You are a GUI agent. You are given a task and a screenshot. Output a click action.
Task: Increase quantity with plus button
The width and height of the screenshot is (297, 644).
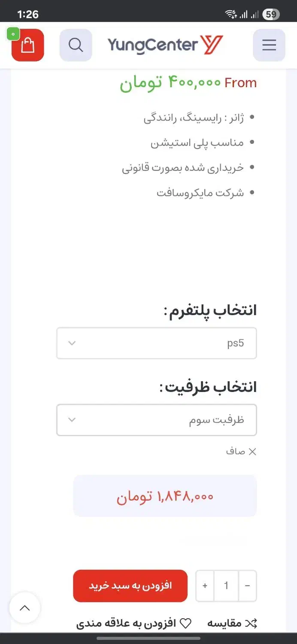click(205, 586)
